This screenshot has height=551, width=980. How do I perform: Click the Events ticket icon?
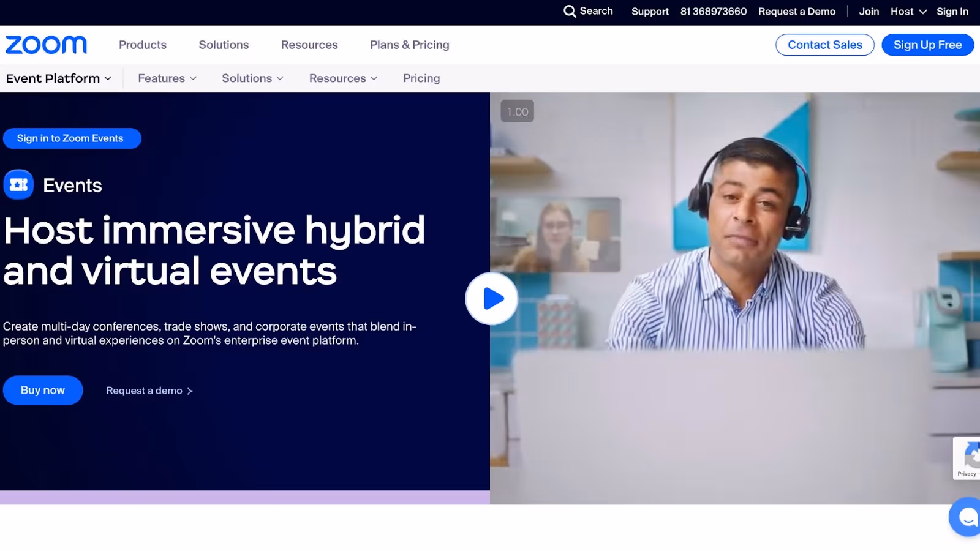coord(18,185)
